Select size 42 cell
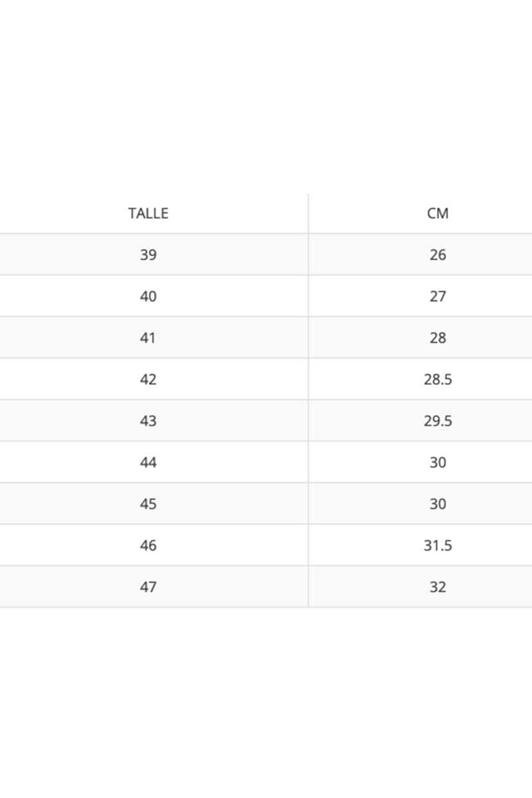Screen dimensions: 532x798 click(148, 379)
